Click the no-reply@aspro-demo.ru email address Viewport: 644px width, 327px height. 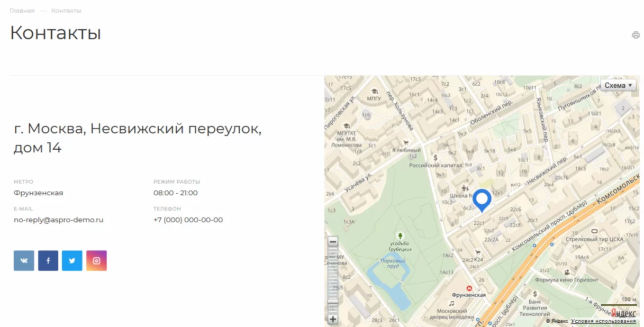point(59,220)
